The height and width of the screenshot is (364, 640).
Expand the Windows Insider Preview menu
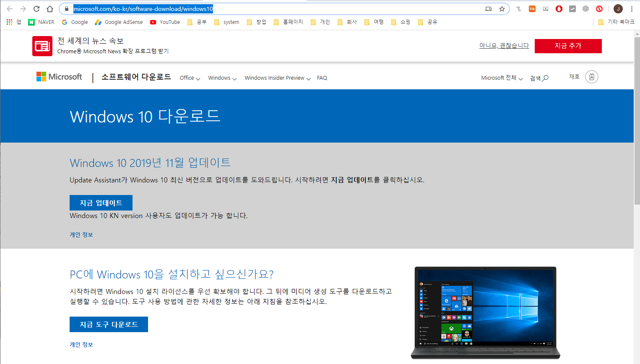tap(278, 78)
